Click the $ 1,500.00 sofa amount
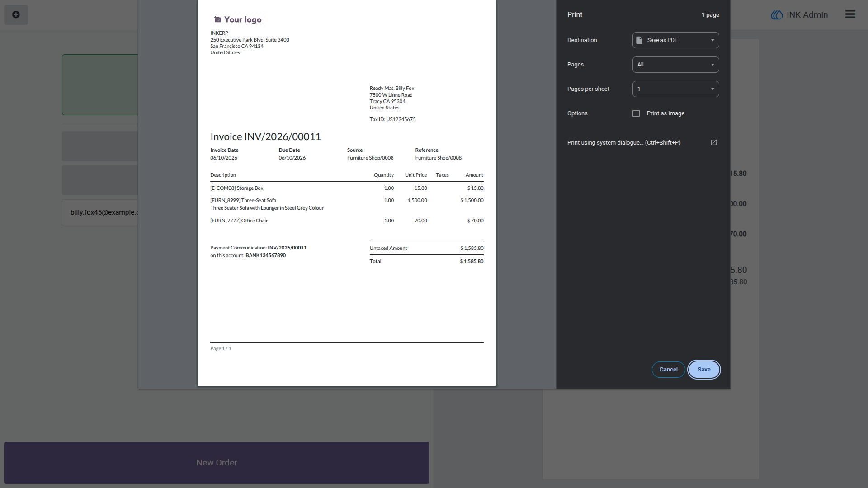 click(x=472, y=200)
